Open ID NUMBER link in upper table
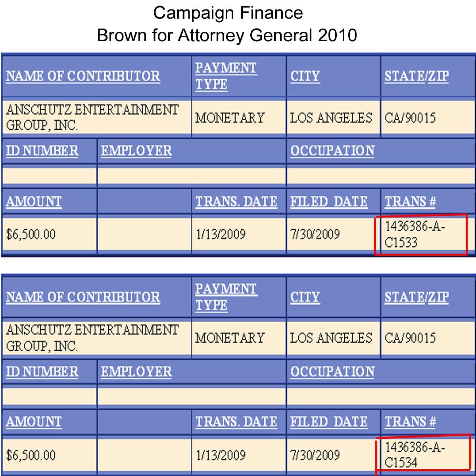Viewport: 476px width, 476px height. coord(42,151)
